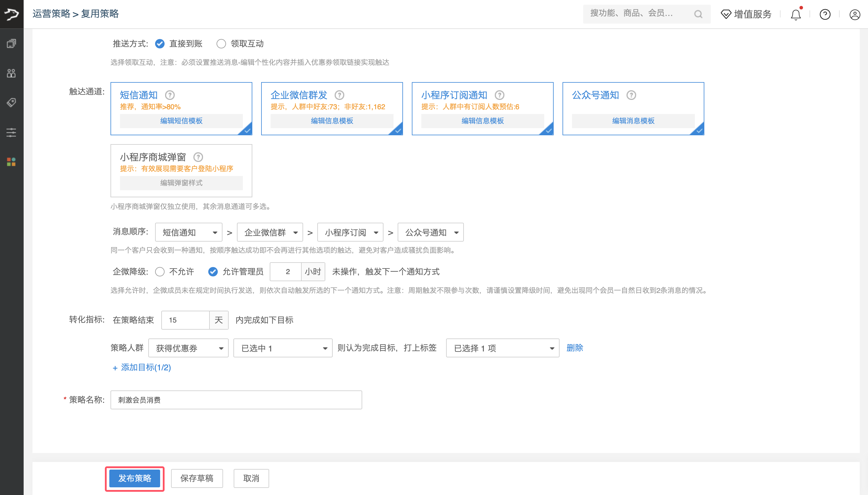Click the notification bell icon
868x495 pixels.
coord(795,14)
